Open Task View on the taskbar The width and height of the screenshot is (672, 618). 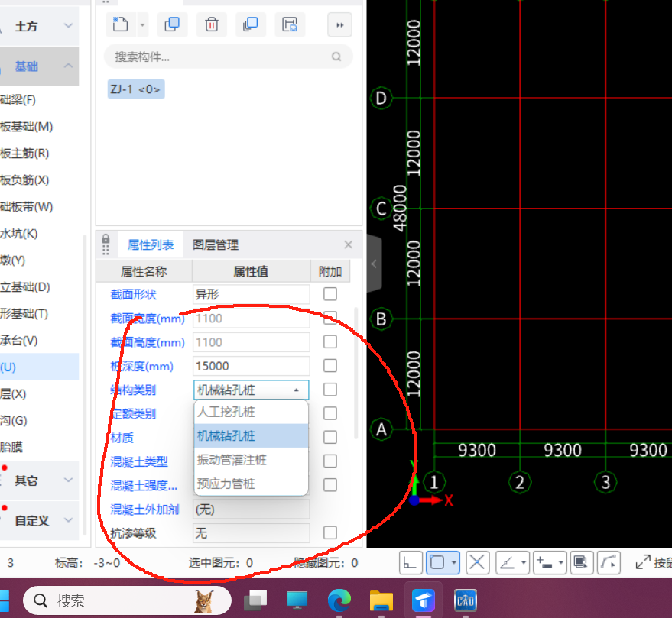(255, 600)
